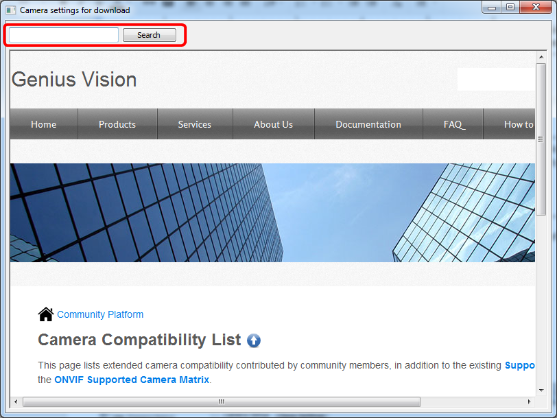Viewport: 557px width, 418px height.
Task: Open the Documentation navigation item
Action: (368, 124)
